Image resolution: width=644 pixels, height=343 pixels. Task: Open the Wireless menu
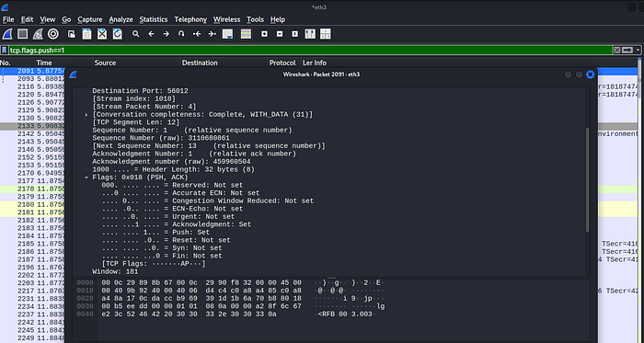[226, 19]
